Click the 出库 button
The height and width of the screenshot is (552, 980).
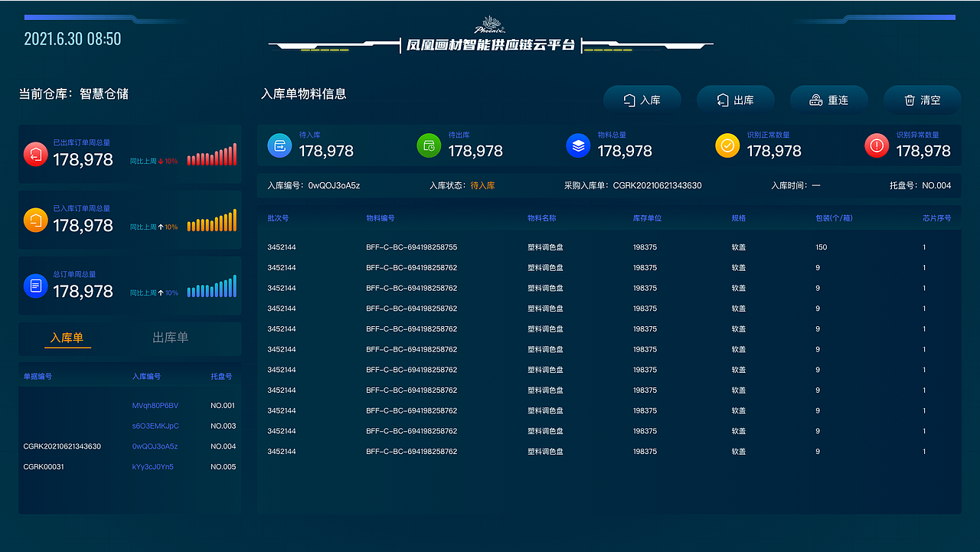coord(736,100)
